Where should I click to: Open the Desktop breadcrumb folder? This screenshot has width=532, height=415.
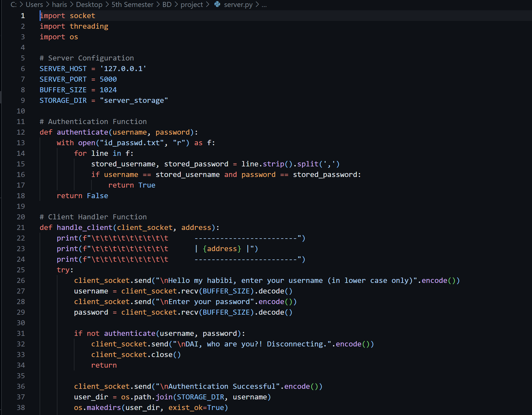point(89,5)
